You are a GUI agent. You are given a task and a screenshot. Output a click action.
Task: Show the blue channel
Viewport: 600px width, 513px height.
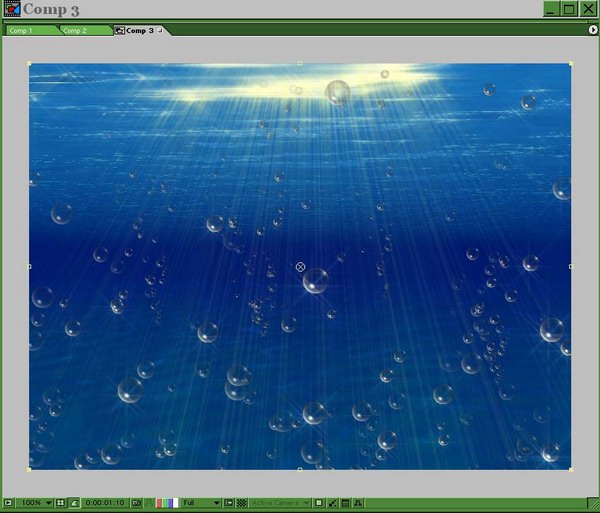170,503
